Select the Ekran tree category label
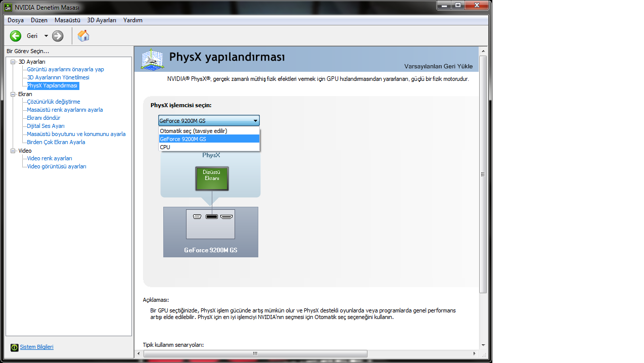This screenshot has height=363, width=644. pyautogui.click(x=25, y=94)
